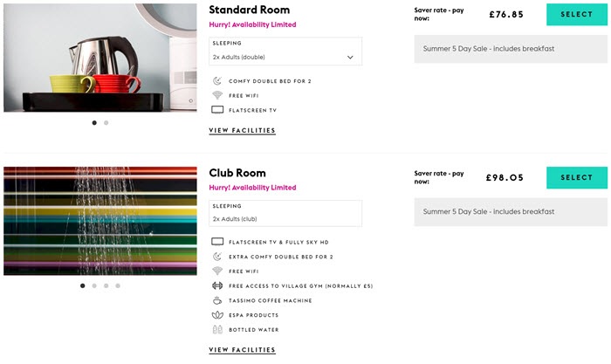Click the wifi icon in Club Room
The image size is (611, 364).
[x=217, y=271]
